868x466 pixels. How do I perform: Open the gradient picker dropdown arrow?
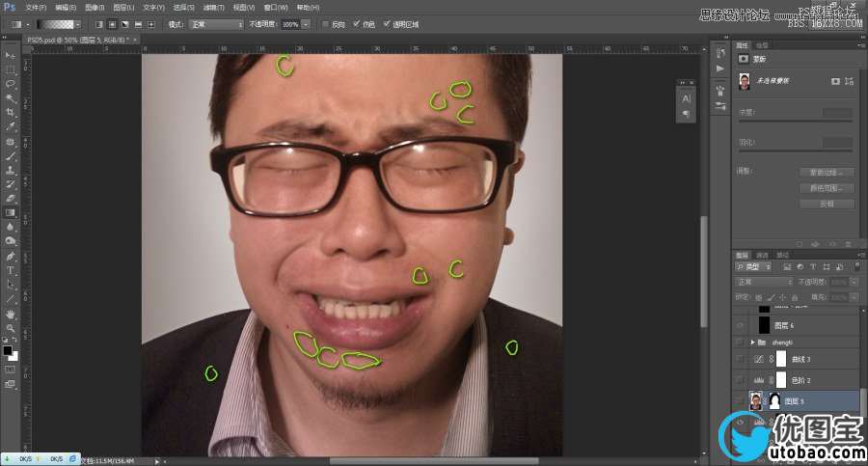(x=77, y=24)
